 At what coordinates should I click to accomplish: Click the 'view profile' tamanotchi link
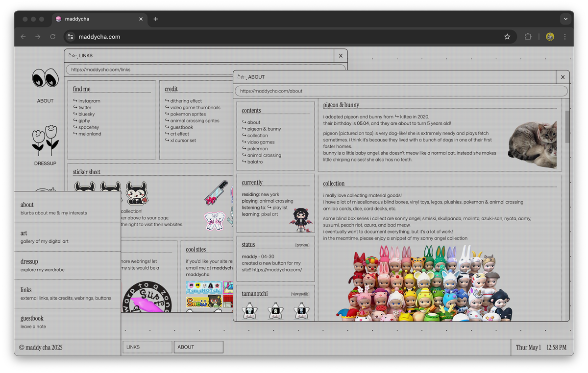[300, 294]
